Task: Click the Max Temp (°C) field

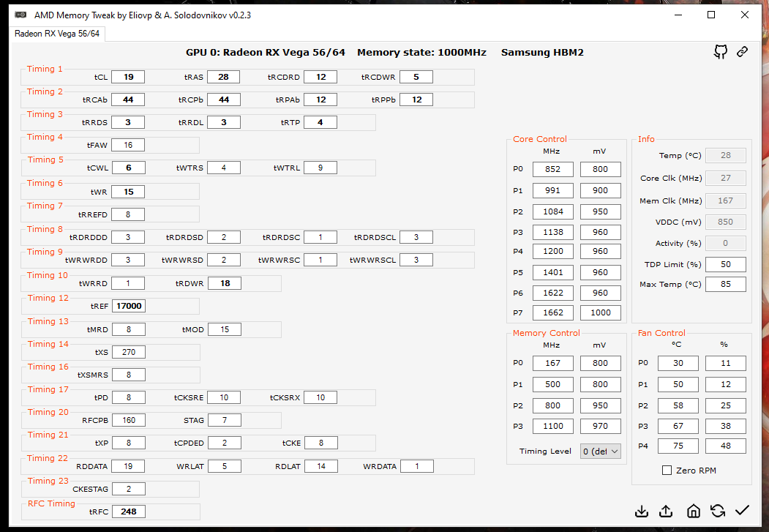Action: click(726, 285)
